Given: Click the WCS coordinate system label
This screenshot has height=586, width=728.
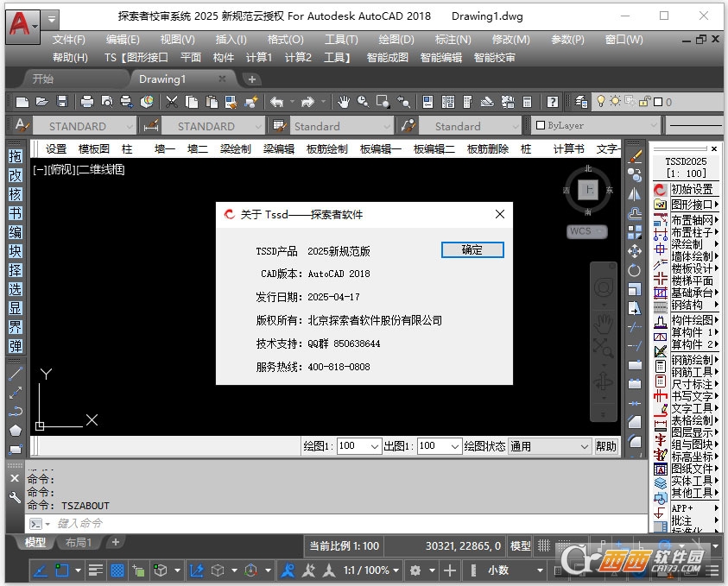Looking at the screenshot, I should tap(587, 231).
